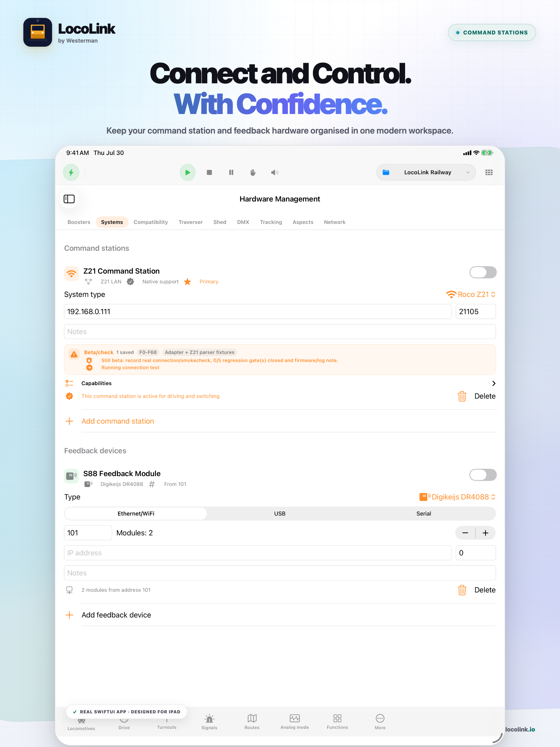Edit the 192.168.0.111 IP address field
The image size is (560, 747).
(x=257, y=312)
